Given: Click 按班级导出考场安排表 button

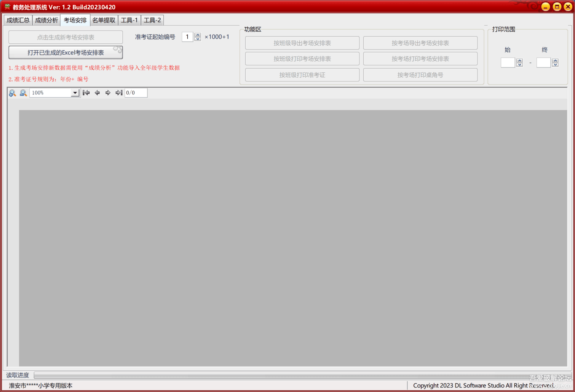Looking at the screenshot, I should tap(302, 43).
